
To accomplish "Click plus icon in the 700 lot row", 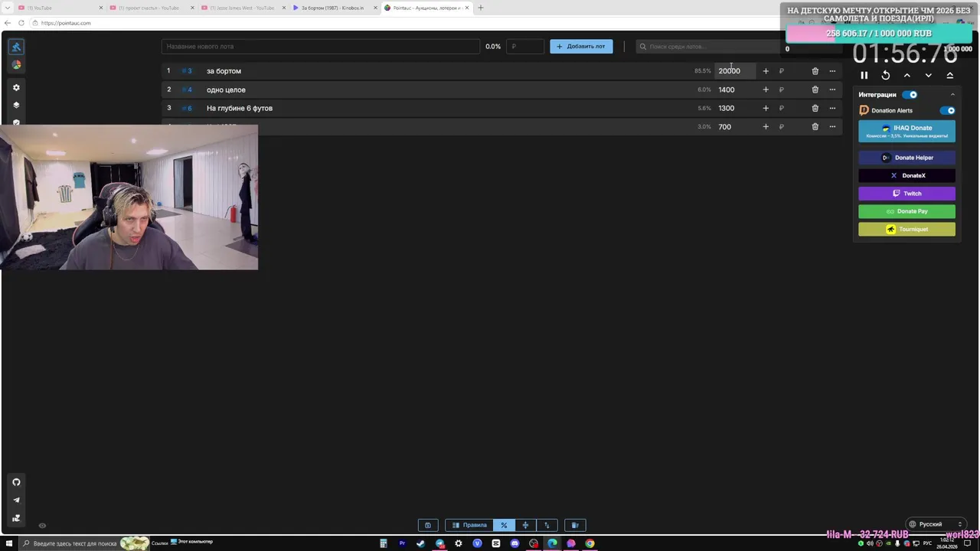I will pyautogui.click(x=766, y=126).
